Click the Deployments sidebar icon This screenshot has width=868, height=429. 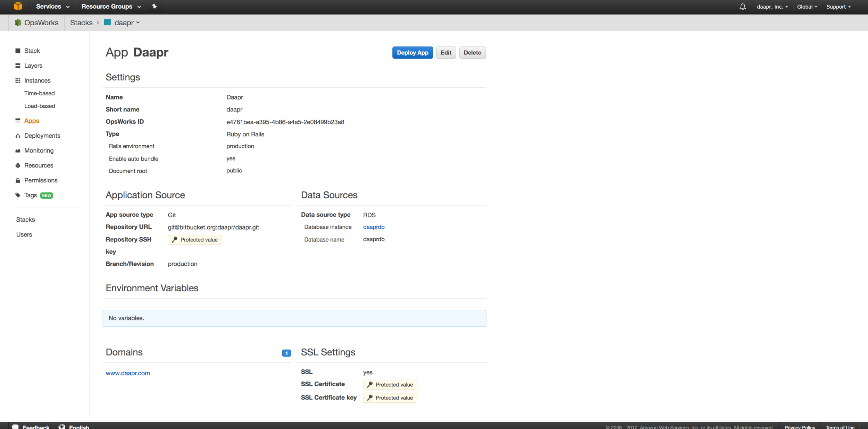point(18,136)
